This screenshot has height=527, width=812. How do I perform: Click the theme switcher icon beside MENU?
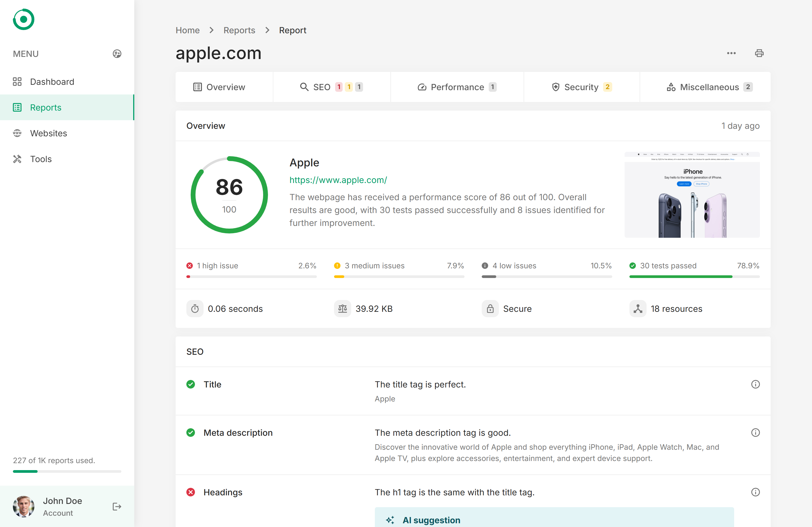click(x=117, y=54)
